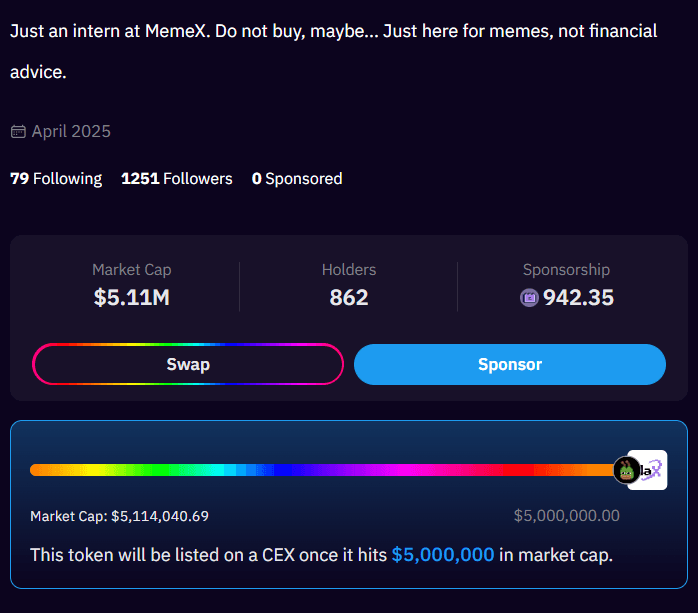Click the gray $5,000,000.00 target label
The width and height of the screenshot is (698, 613).
tap(566, 516)
